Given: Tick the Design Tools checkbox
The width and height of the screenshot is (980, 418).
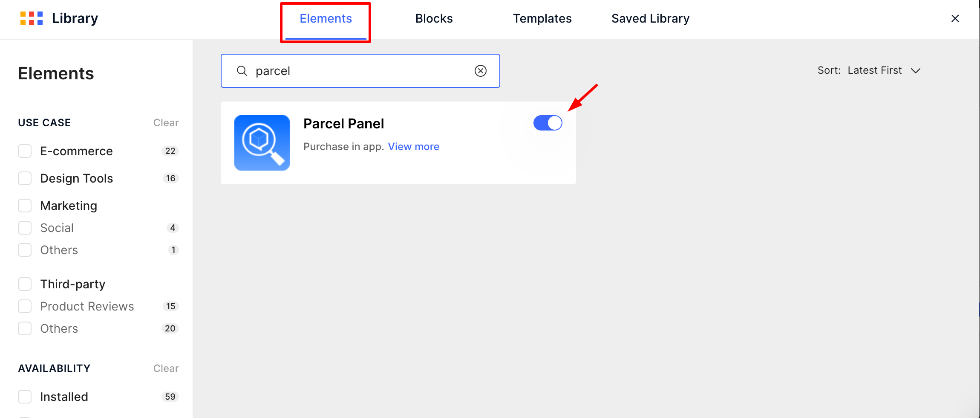Looking at the screenshot, I should (25, 178).
